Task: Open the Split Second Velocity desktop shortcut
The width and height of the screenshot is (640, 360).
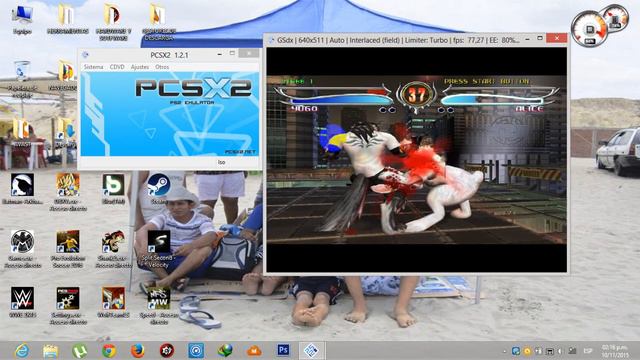Action: pos(159,249)
